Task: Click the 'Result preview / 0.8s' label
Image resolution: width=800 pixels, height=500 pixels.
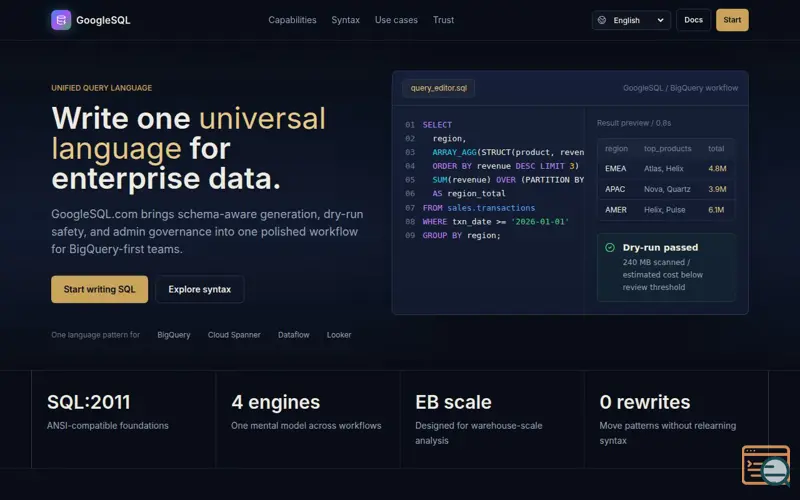Action: (x=634, y=123)
